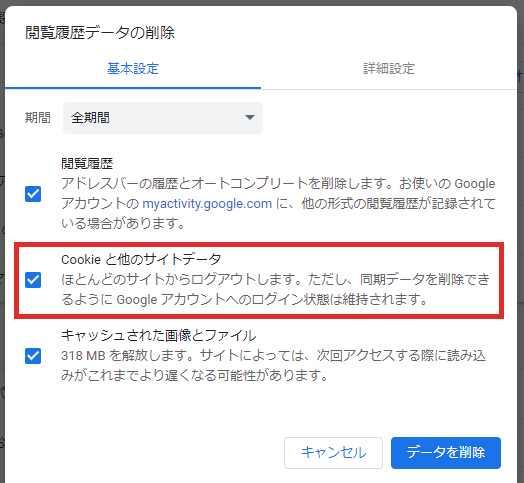
Task: Click the 閲覧履歴 heading text
Action: click(x=87, y=163)
